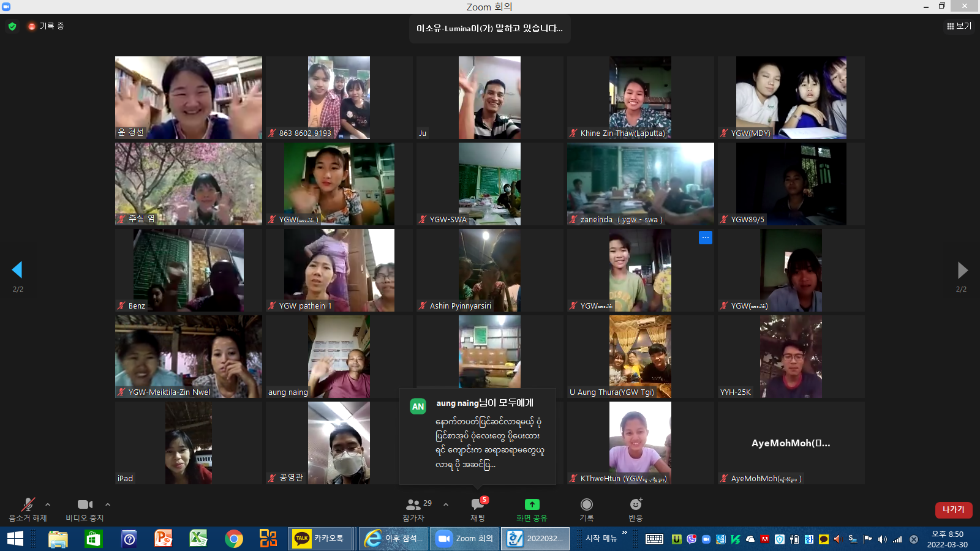Click the record circle icon

click(x=586, y=504)
